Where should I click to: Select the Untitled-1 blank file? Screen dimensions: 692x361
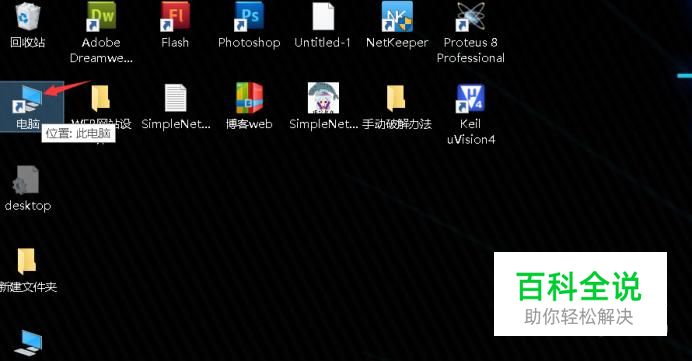(x=323, y=17)
